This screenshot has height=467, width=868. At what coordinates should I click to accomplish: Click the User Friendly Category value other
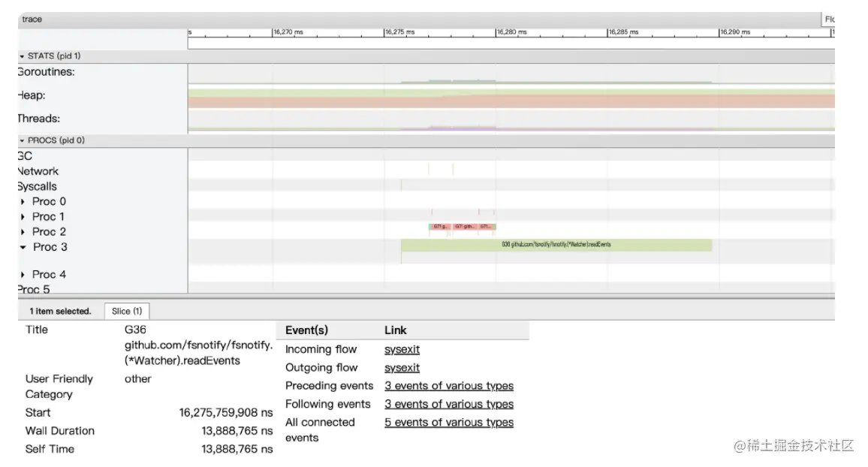[138, 379]
